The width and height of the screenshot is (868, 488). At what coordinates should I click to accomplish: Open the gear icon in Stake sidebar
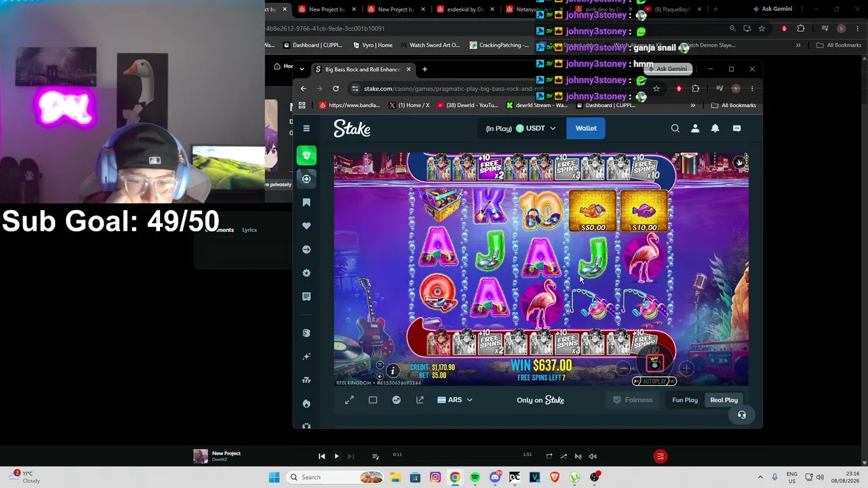pos(307,272)
